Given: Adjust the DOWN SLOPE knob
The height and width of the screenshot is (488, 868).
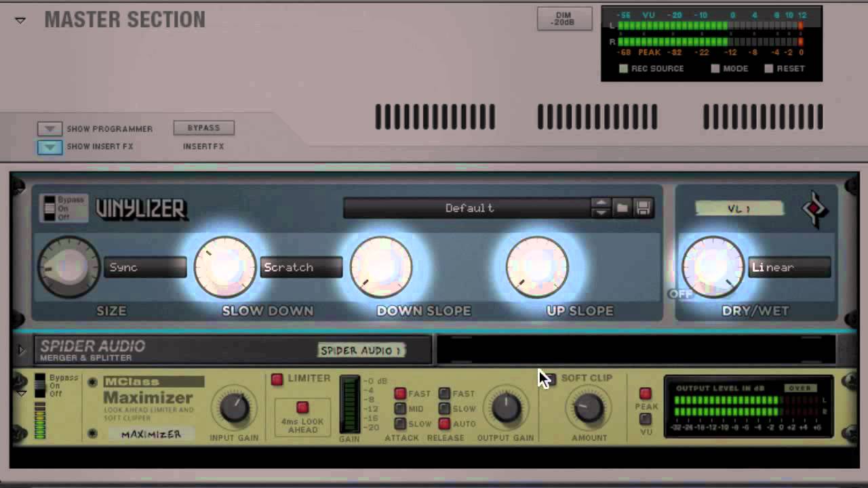Looking at the screenshot, I should [380, 267].
